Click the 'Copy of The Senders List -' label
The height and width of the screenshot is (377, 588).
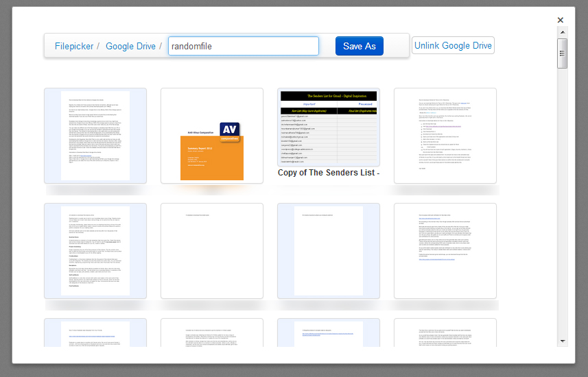(329, 173)
